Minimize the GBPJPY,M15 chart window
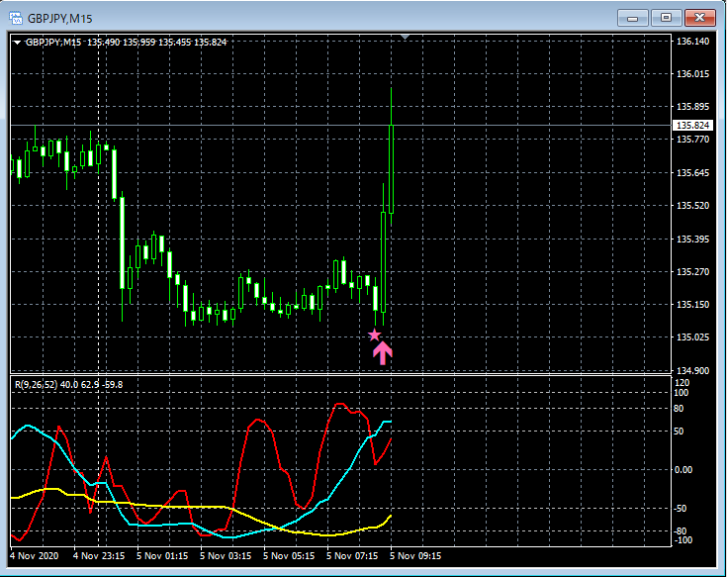Viewport: 728px width, 577px height. 632,18
